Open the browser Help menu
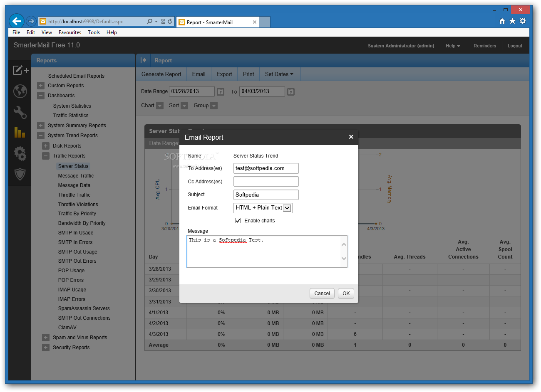 pyautogui.click(x=112, y=32)
